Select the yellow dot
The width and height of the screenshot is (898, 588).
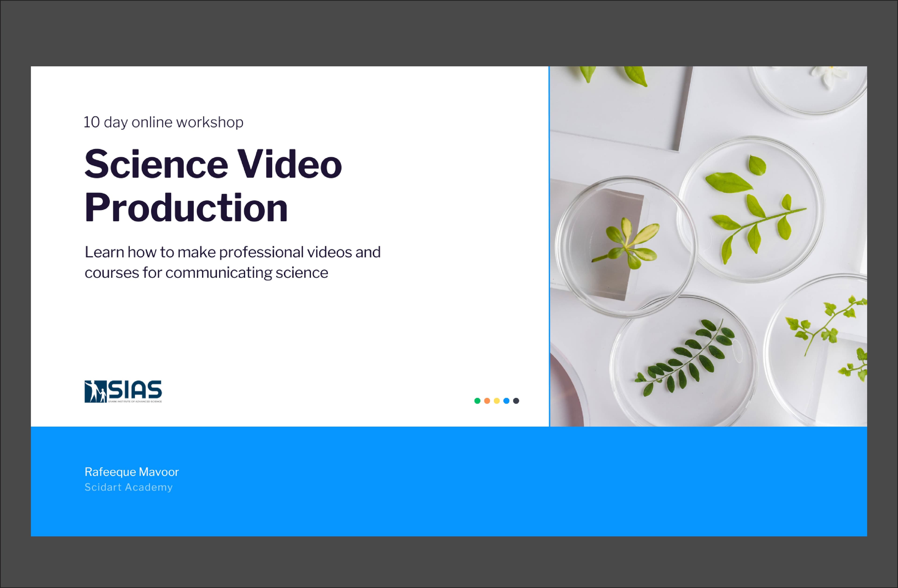coord(496,401)
